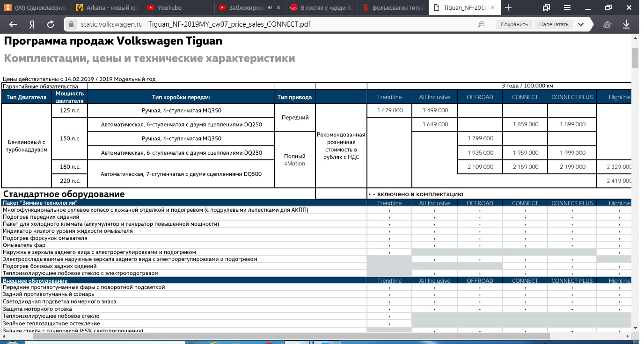Click the icon left of the hamburger menu
Image resolution: width=644 pixels, height=344 pixels.
click(546, 7)
